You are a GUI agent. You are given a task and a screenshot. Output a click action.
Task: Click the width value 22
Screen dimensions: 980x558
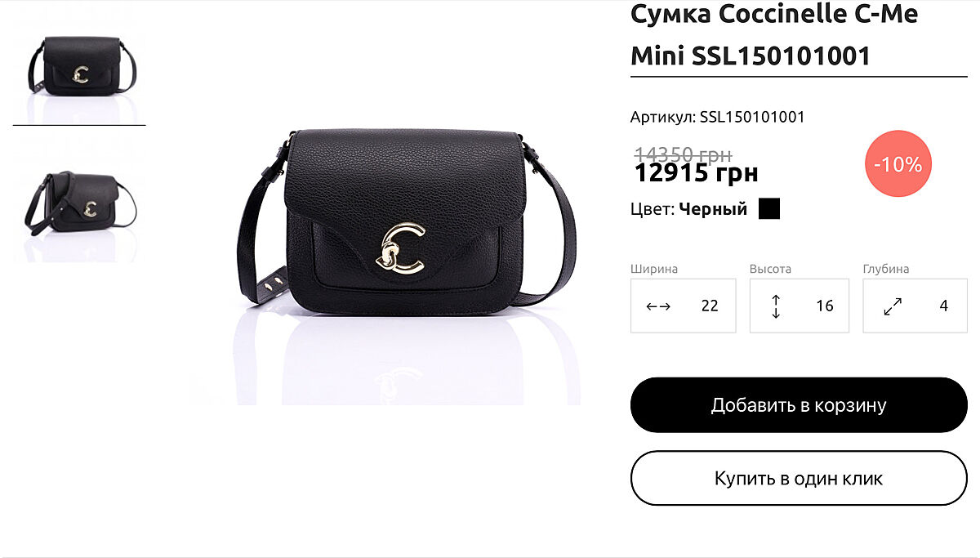pyautogui.click(x=710, y=306)
